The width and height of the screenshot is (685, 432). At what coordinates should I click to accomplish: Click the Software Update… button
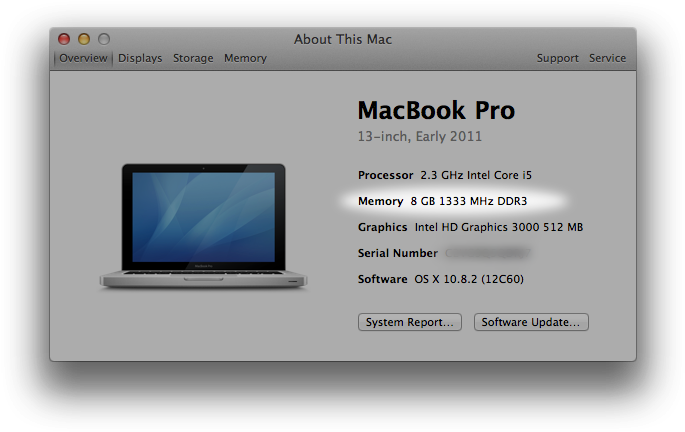530,322
